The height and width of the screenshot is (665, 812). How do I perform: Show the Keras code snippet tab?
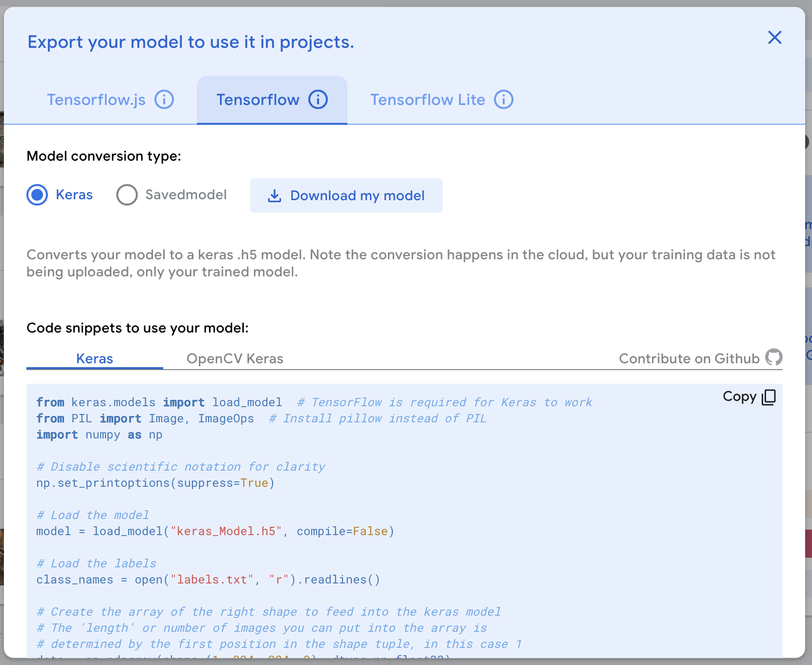point(95,359)
